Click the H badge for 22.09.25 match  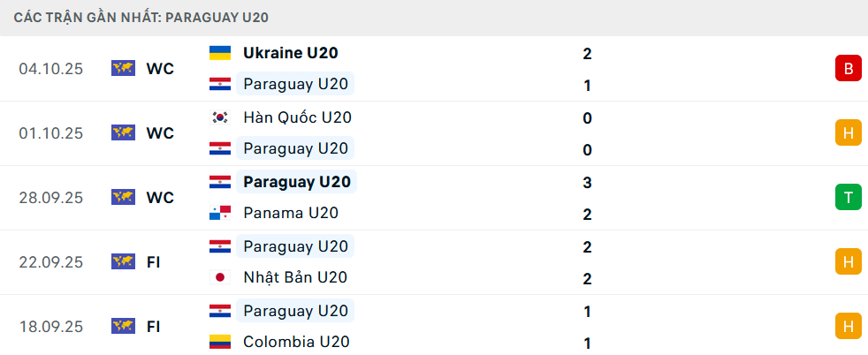pos(848,262)
